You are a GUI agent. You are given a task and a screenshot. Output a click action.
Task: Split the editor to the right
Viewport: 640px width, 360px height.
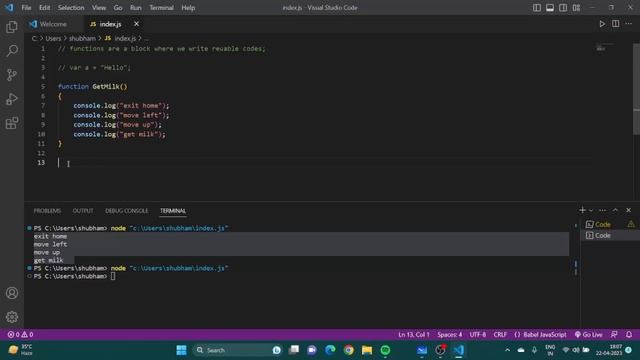[616, 24]
